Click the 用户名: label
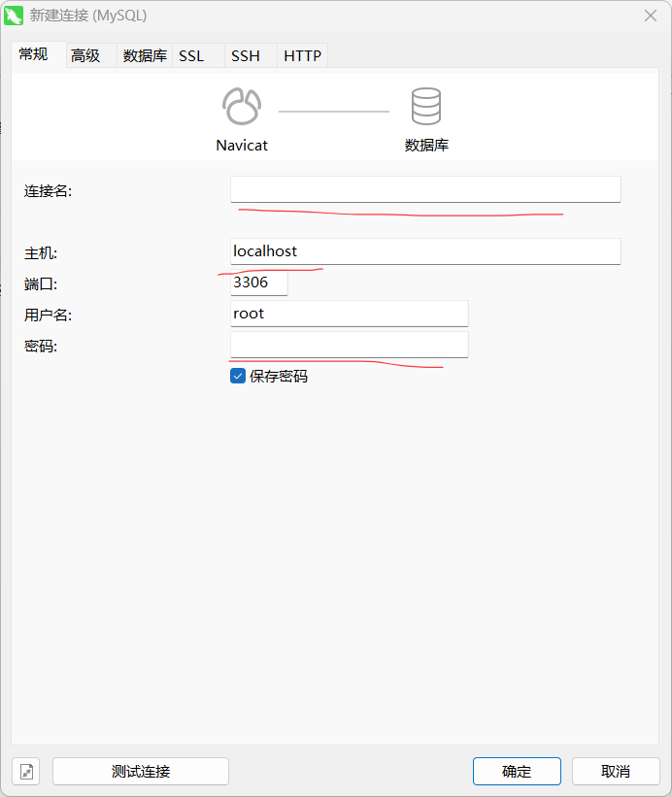The image size is (672, 797). point(48,315)
